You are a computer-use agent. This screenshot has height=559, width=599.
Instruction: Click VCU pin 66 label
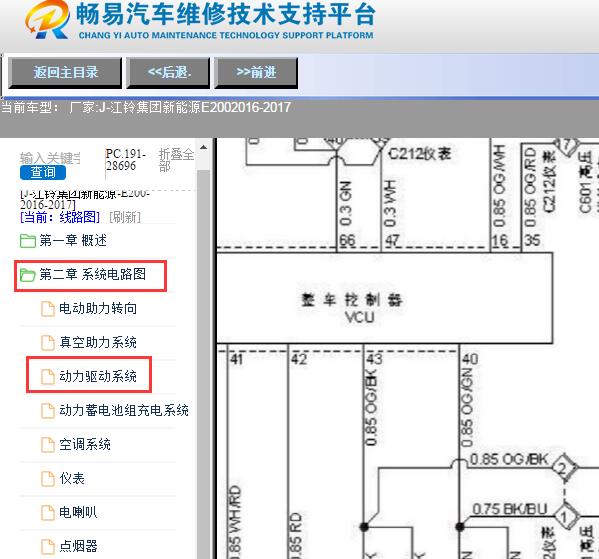point(347,241)
